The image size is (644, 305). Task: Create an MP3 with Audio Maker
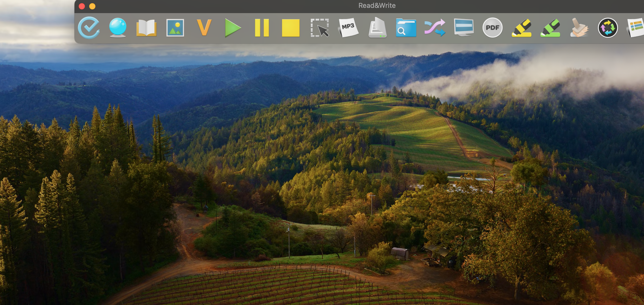[x=349, y=28]
